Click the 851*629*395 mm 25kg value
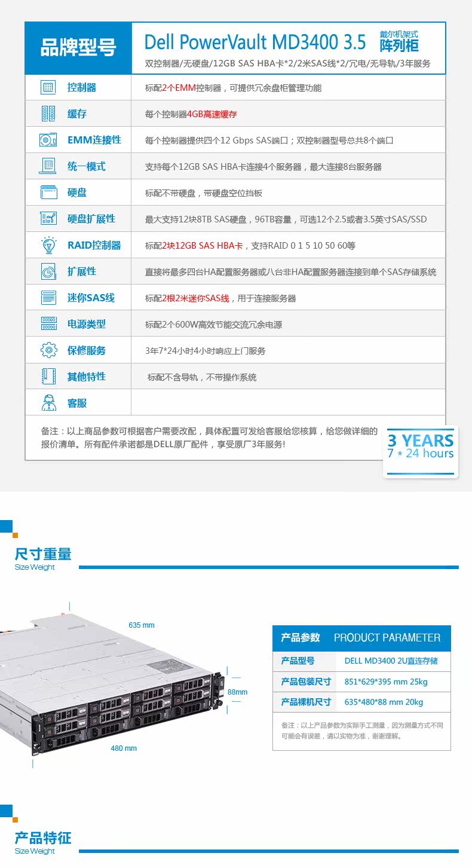The image size is (472, 868). [x=386, y=681]
